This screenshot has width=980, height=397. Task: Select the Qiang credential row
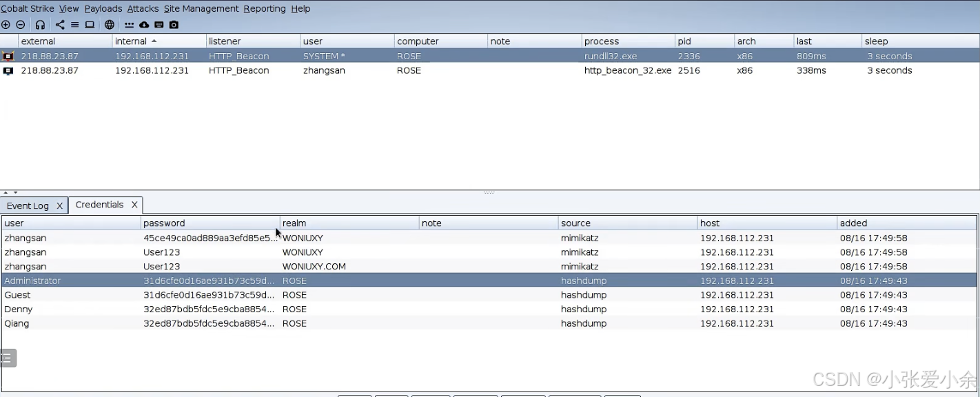[489, 323]
